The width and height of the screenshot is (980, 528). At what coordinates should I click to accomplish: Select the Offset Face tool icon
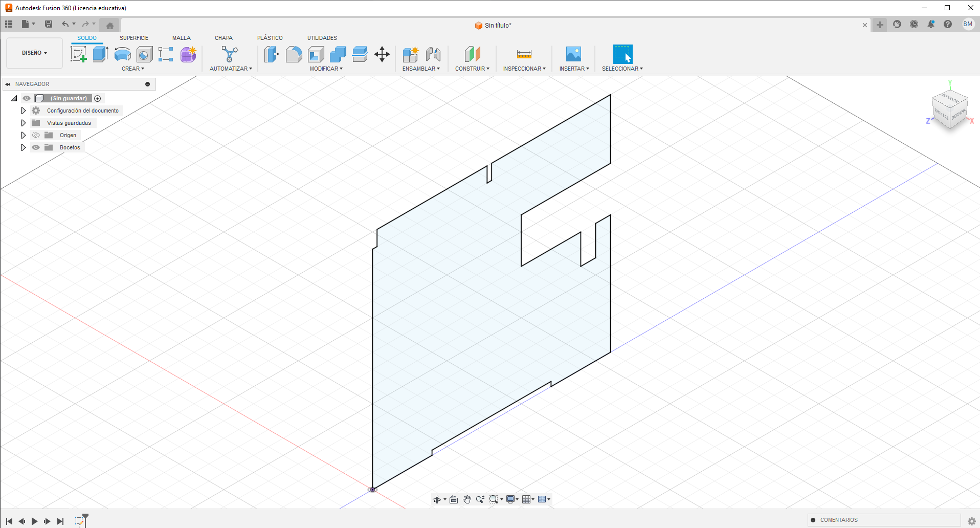pos(360,54)
